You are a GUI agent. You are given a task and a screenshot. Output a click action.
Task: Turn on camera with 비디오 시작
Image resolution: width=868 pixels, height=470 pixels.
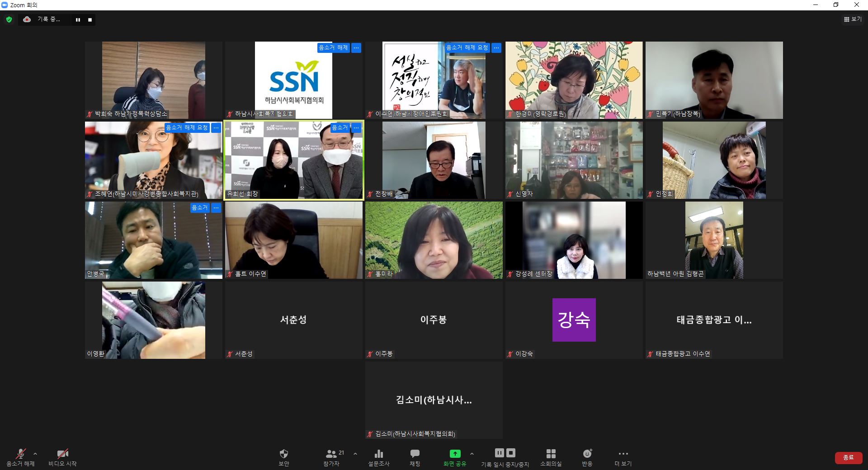(x=62, y=456)
